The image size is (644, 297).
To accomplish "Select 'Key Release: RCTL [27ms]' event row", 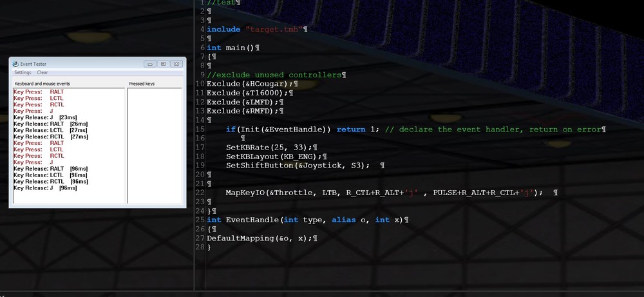I will [51, 137].
